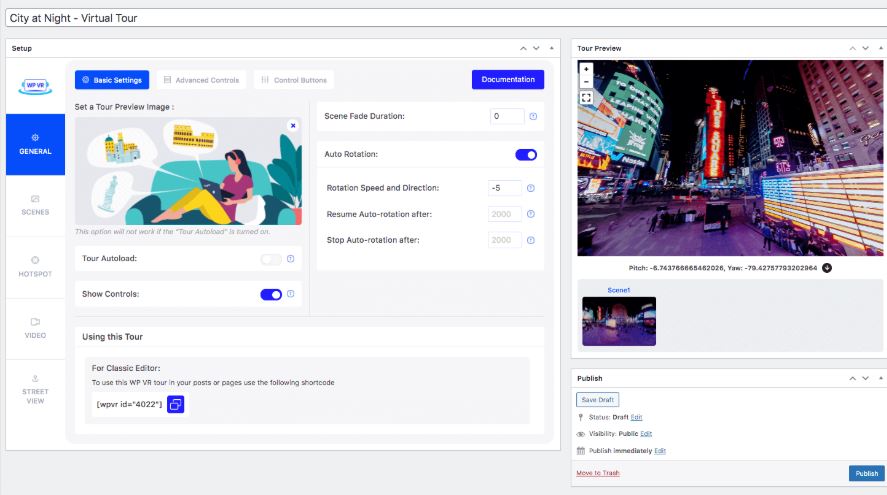Image resolution: width=887 pixels, height=495 pixels.
Task: Turn off the Show Controls toggle
Action: click(x=270, y=294)
